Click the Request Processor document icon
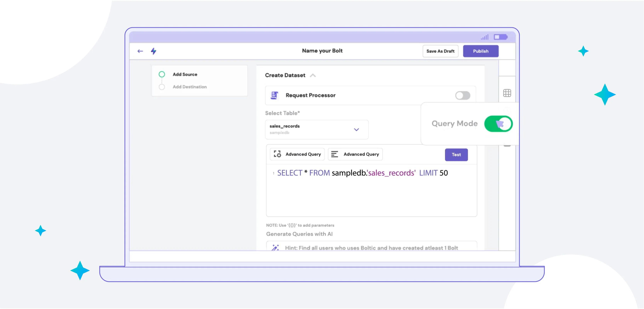The width and height of the screenshot is (644, 309). 274,95
